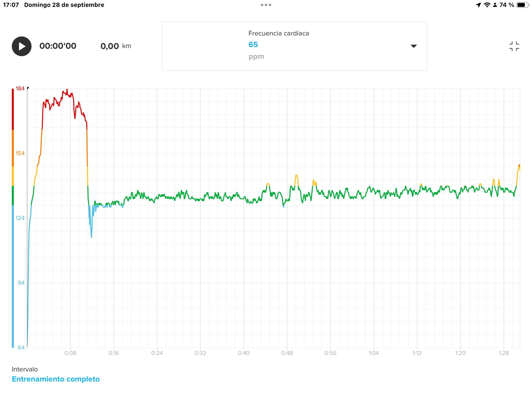Viewport: 532px width, 399px height.
Task: Open heart rate metric dropdown arrow
Action: 414,46
